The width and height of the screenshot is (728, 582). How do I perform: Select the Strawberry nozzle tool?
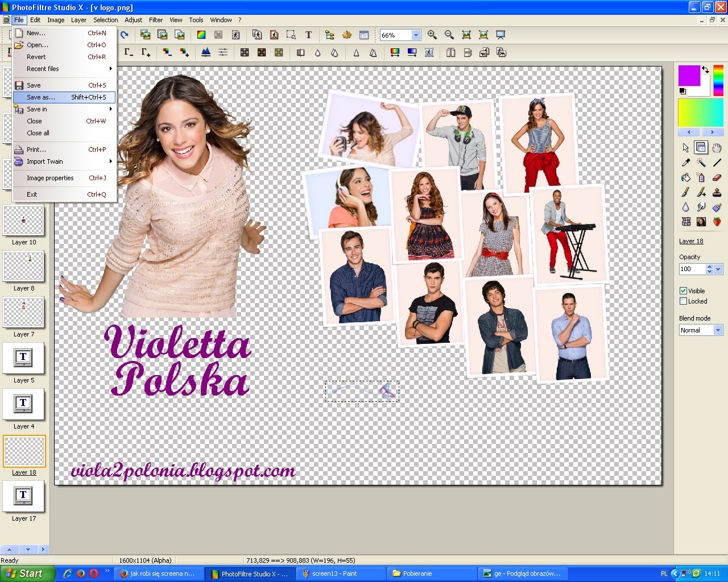point(717,222)
